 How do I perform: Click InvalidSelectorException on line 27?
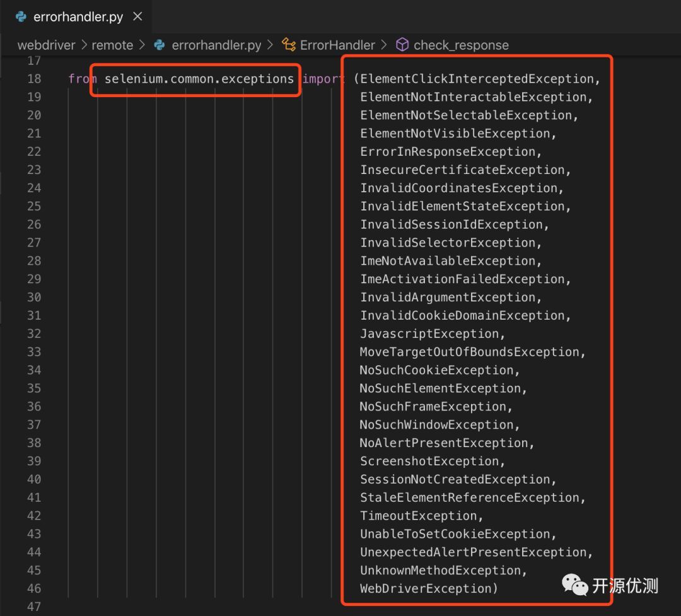pyautogui.click(x=448, y=243)
